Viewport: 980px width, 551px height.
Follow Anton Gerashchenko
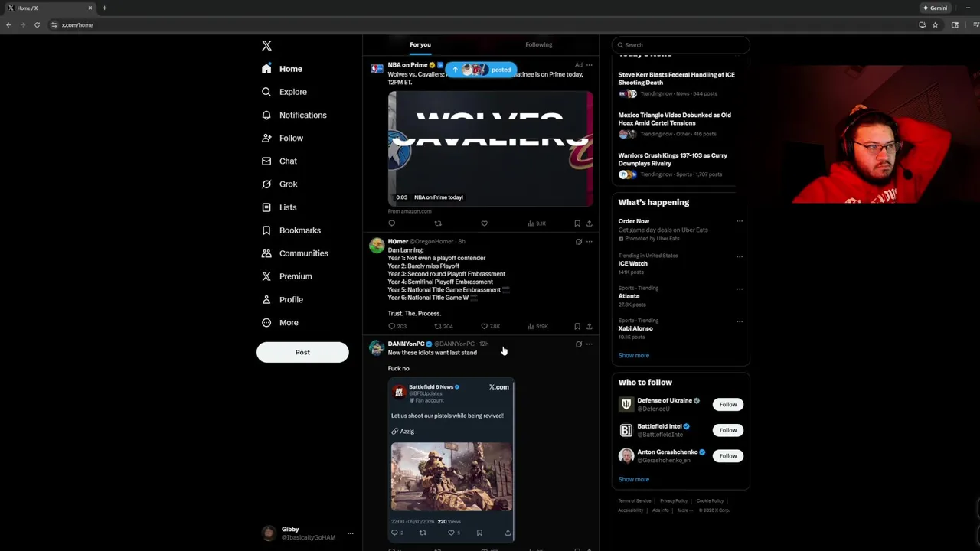727,455
